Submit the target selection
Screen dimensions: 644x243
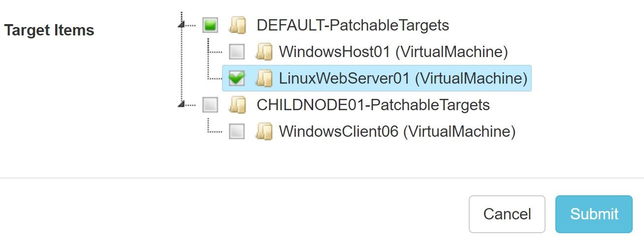point(594,214)
